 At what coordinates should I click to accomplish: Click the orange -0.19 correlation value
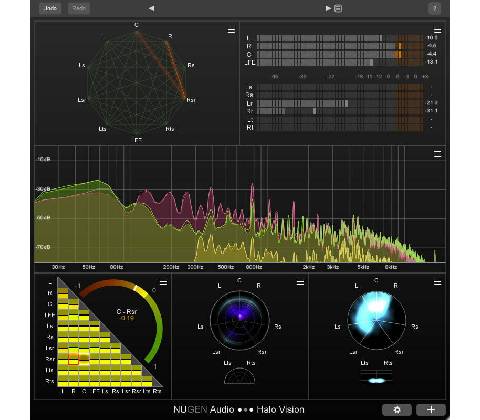pyautogui.click(x=127, y=318)
